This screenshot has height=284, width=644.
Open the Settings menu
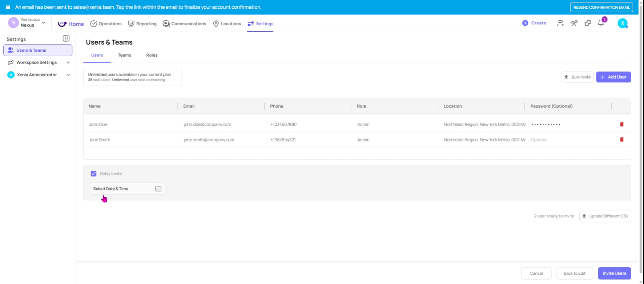click(261, 24)
